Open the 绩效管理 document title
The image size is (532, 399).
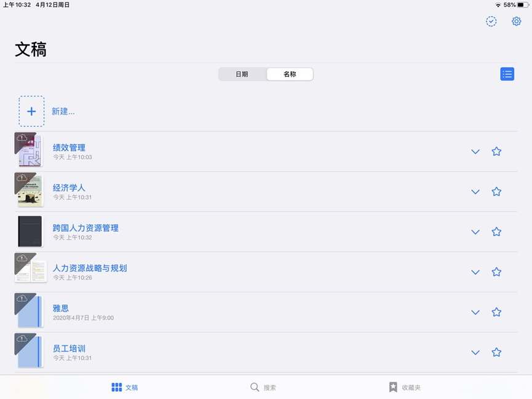coord(69,148)
